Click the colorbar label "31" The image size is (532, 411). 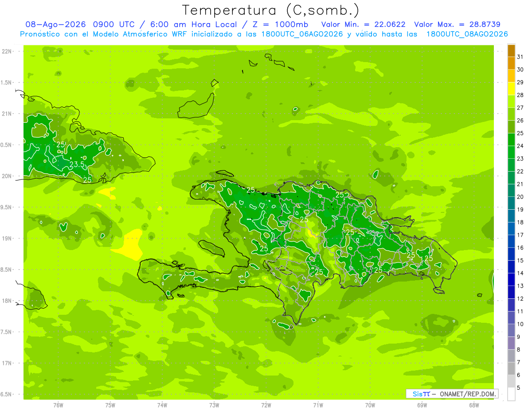click(x=520, y=57)
